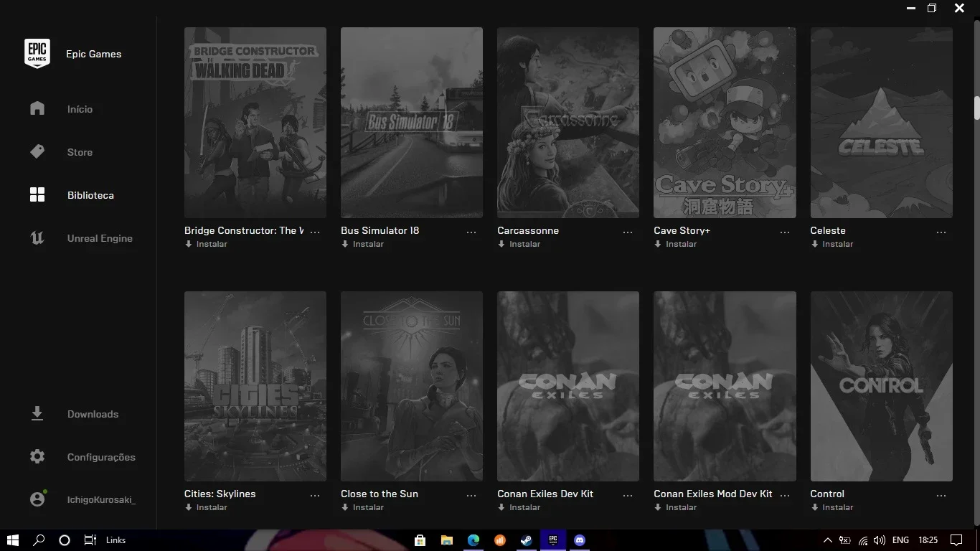This screenshot has width=980, height=551.
Task: Open options menu for Conan Exiles Dev Kit
Action: pos(628,496)
